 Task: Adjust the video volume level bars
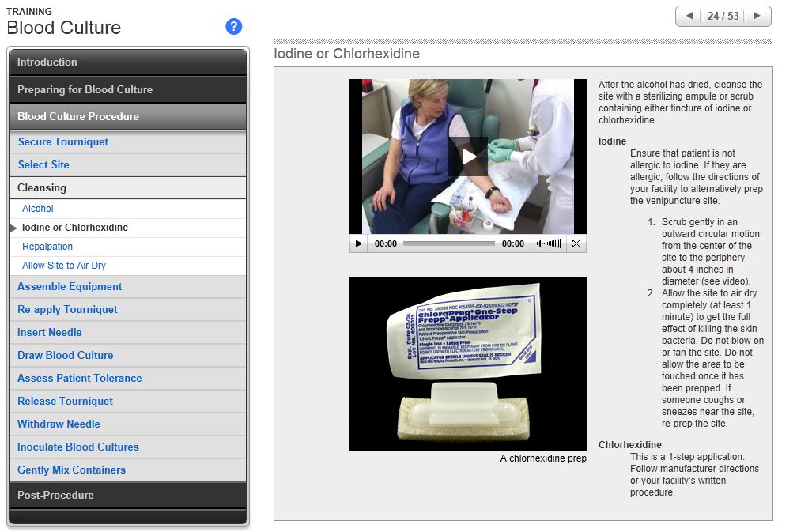tap(554, 243)
